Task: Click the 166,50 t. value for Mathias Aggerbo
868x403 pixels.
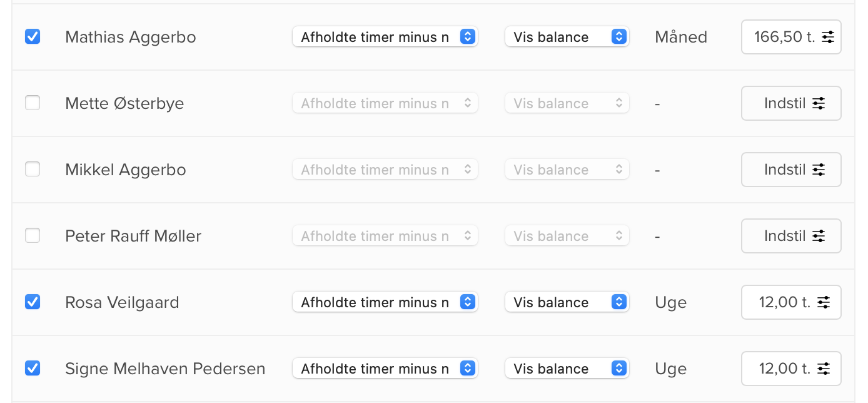Action: [x=786, y=37]
